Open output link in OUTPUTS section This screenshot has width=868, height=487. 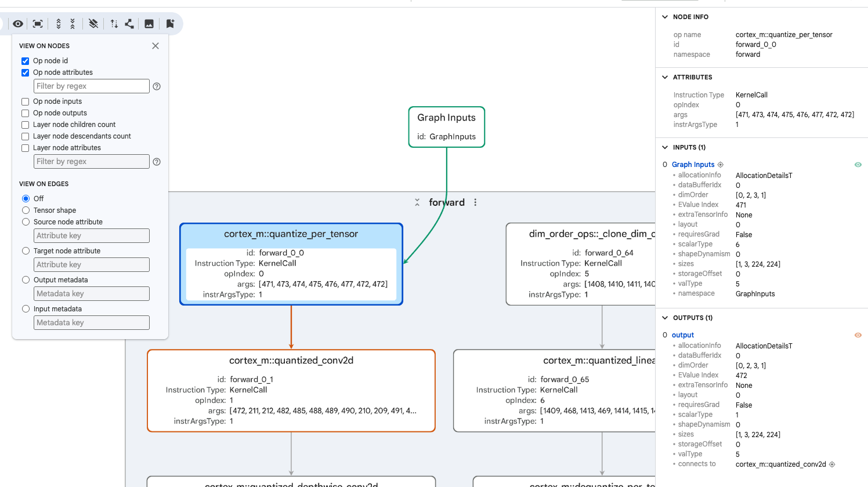click(x=683, y=335)
